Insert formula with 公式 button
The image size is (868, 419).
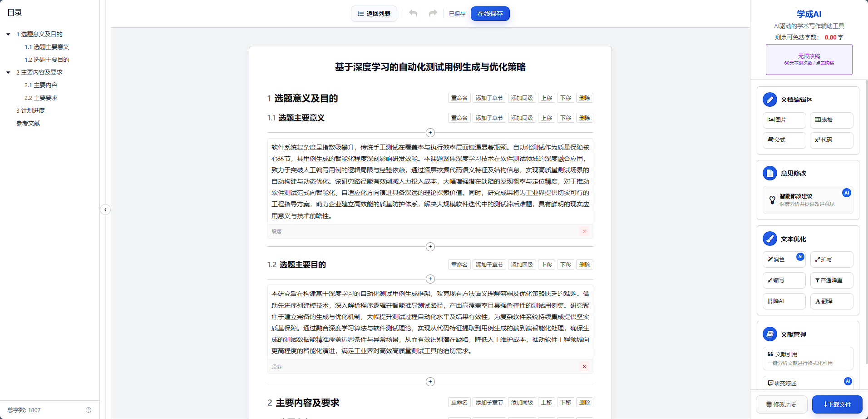(x=784, y=140)
